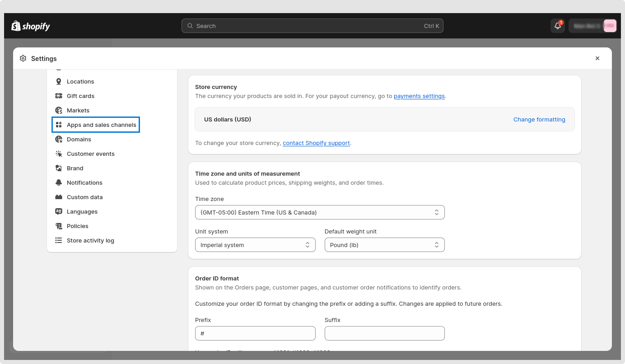The image size is (625, 364).
Task: Click the Order ID format heading
Action: (x=217, y=279)
